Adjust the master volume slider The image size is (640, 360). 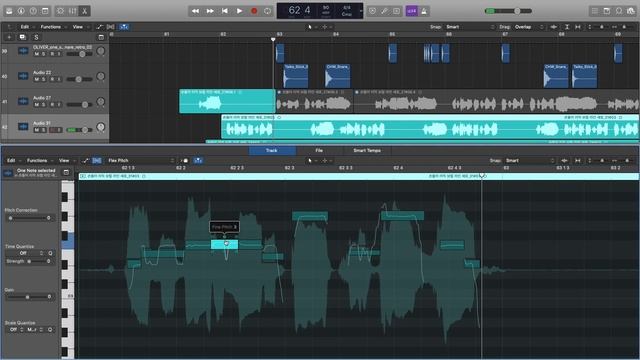(509, 11)
